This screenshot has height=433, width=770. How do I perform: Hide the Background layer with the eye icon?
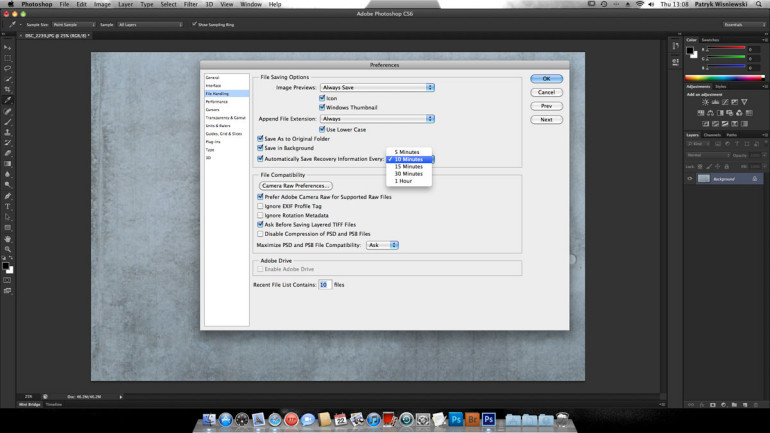click(x=689, y=179)
